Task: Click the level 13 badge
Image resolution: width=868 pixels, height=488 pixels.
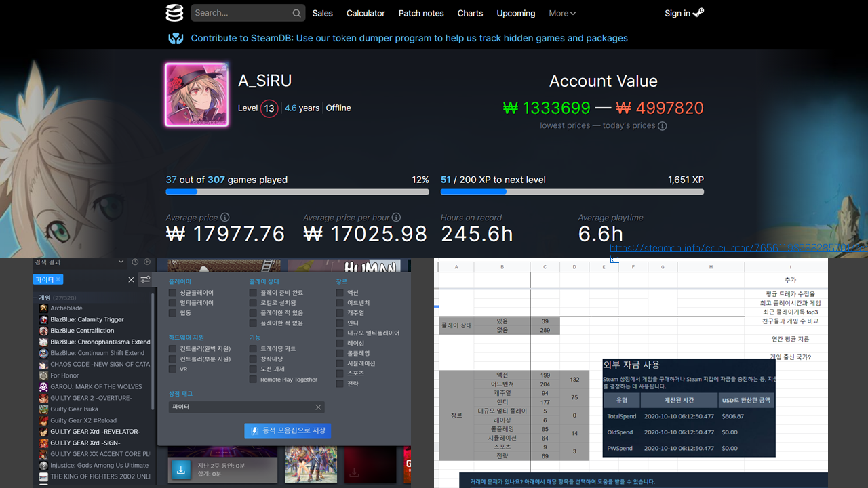Action: (x=269, y=108)
